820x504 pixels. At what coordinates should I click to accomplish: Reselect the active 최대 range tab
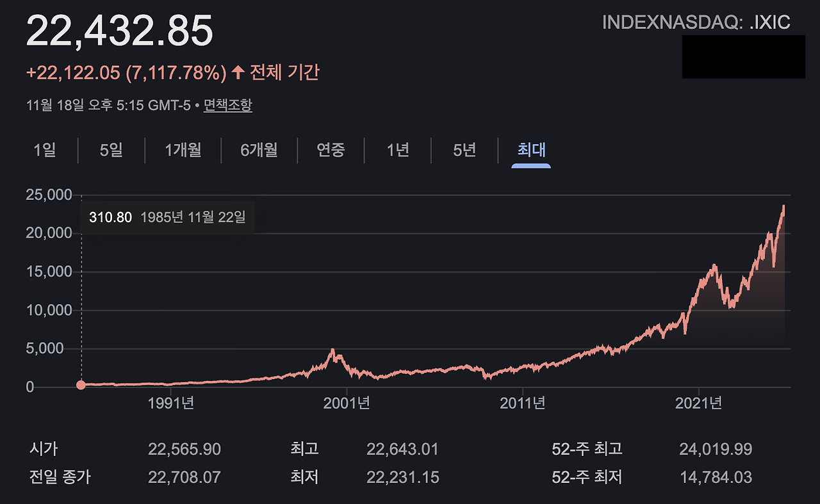pos(532,150)
